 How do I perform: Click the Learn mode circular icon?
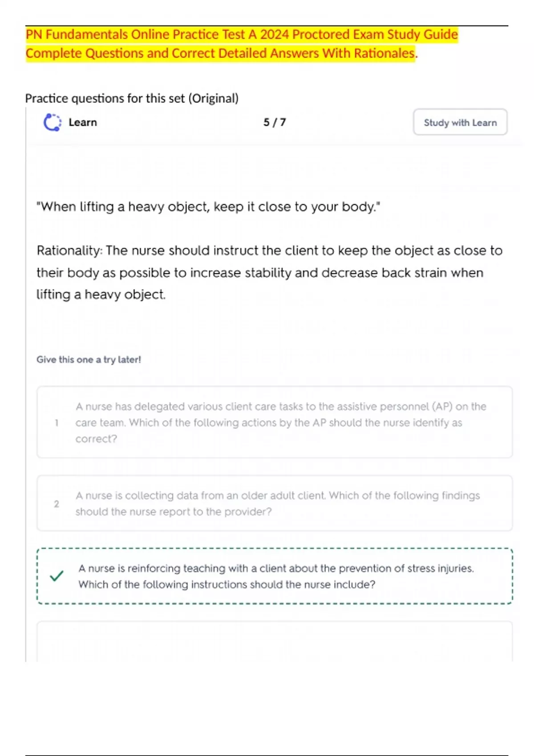click(52, 122)
